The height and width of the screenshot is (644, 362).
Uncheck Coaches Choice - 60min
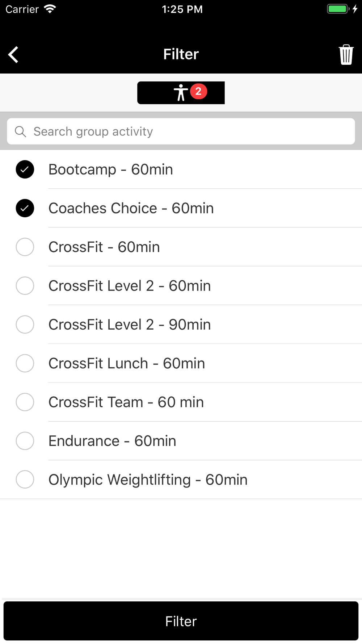[x=25, y=208]
